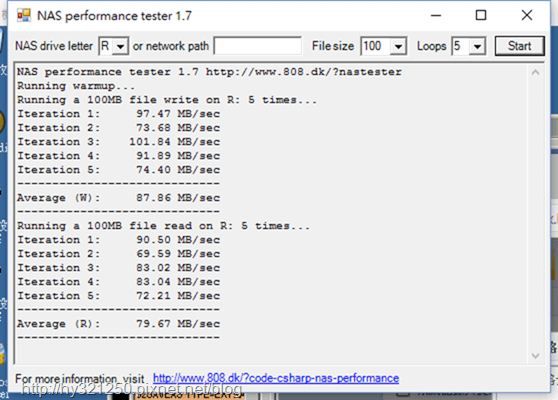
Task: Click the File size value 100 field
Action: pos(376,46)
